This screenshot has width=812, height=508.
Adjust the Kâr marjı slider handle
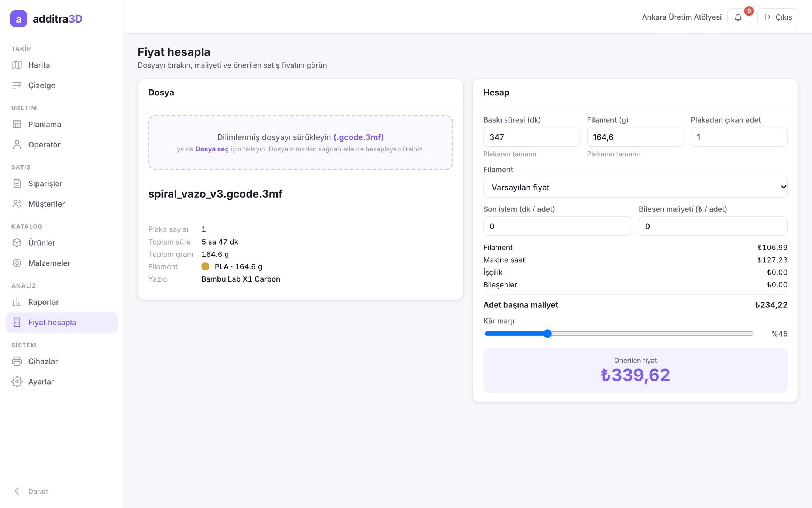pos(548,334)
